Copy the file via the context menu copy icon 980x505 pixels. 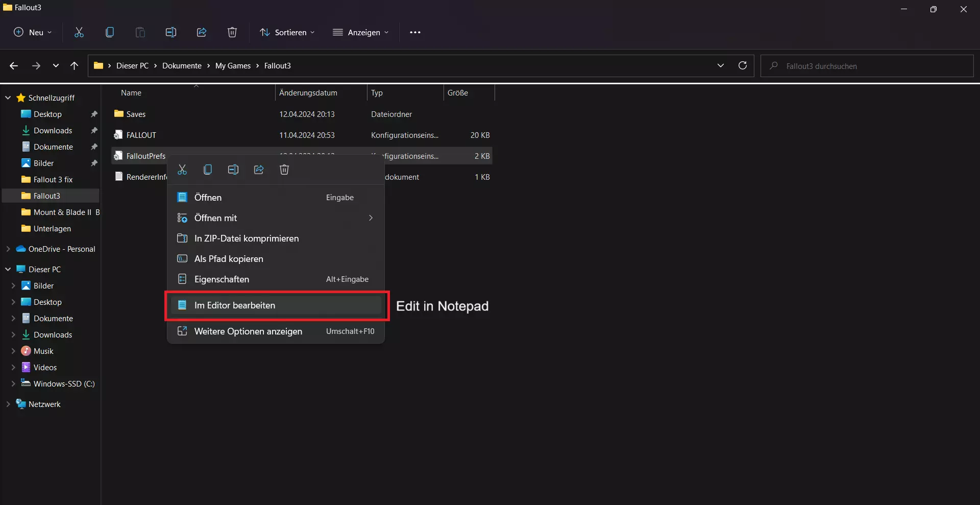[208, 170]
